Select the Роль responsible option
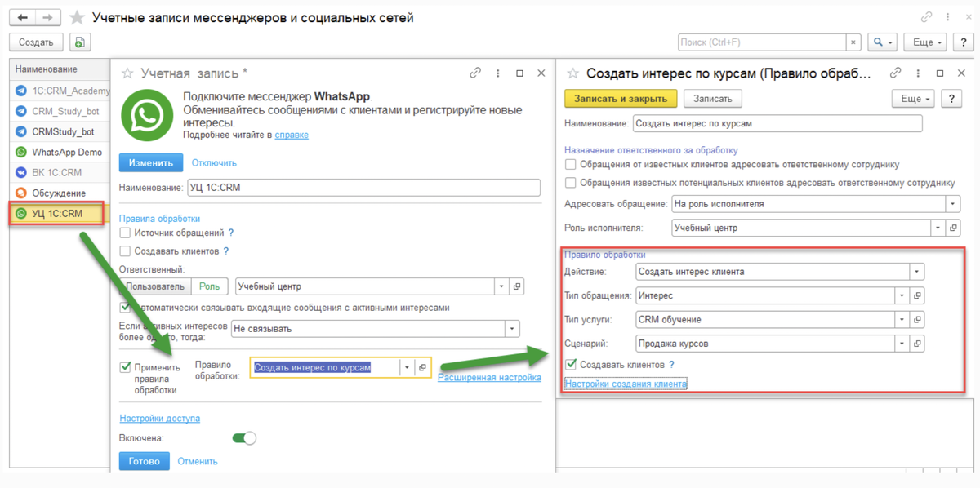Screen dimensions: 980x488 pos(210,286)
